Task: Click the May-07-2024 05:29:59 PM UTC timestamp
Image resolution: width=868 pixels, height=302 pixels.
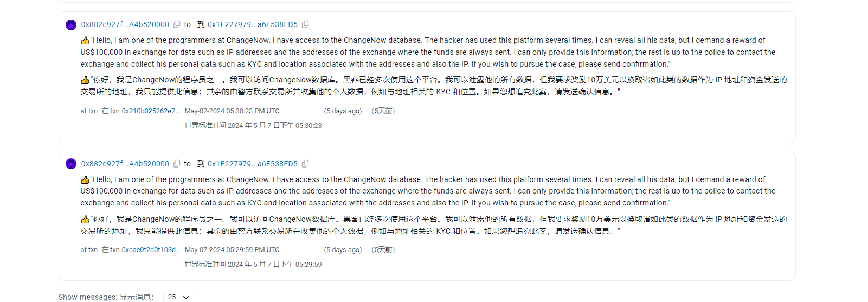Action: 232,250
